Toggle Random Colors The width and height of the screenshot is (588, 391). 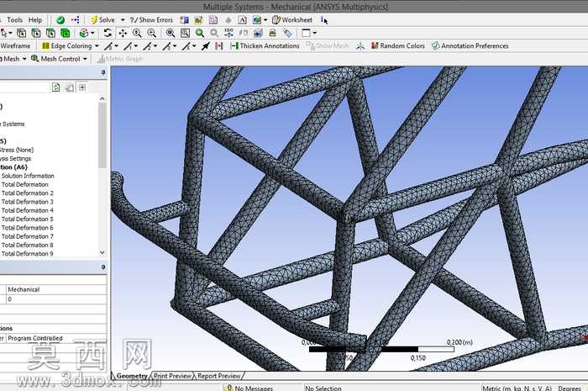(x=398, y=45)
